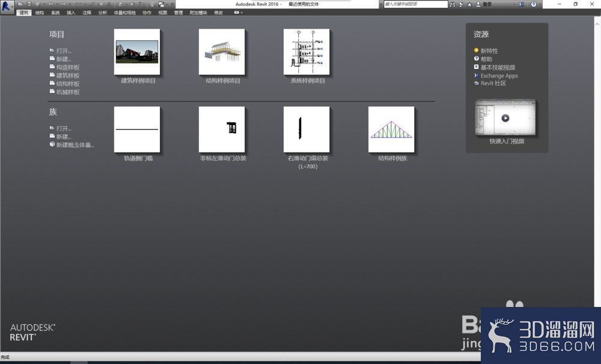Viewport: 601px width, 364px height.
Task: Expand the Measure tool dropdown arrow
Action: [85, 4]
